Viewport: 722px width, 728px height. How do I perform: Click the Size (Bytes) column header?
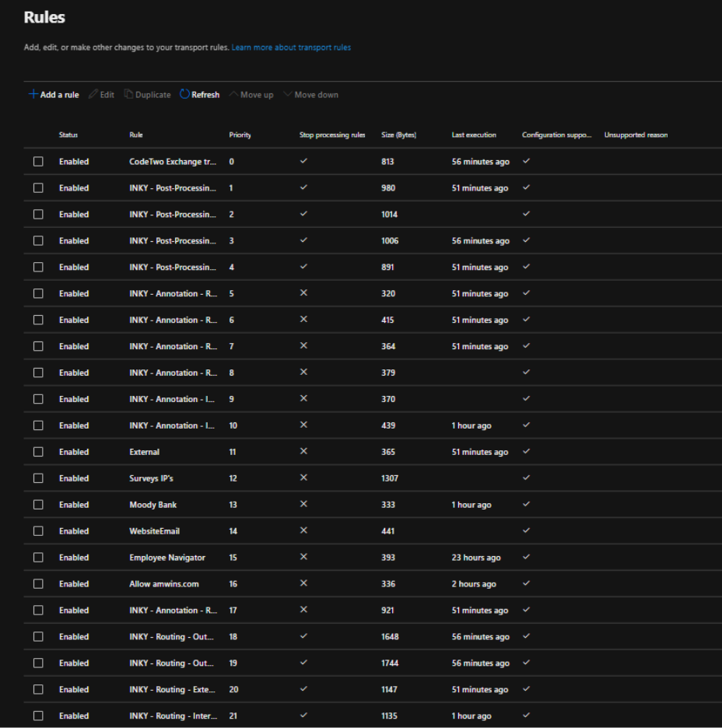(399, 135)
